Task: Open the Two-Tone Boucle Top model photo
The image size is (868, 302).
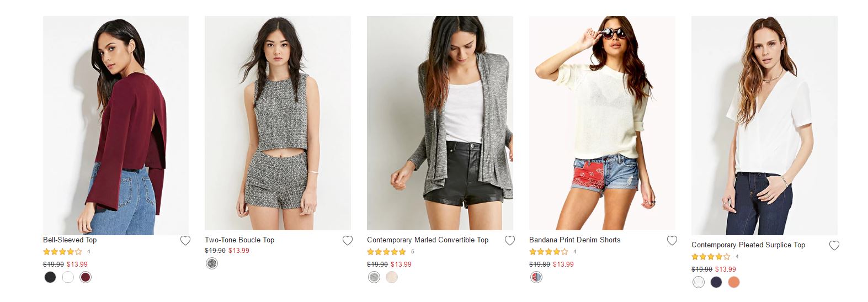Action: [278, 123]
